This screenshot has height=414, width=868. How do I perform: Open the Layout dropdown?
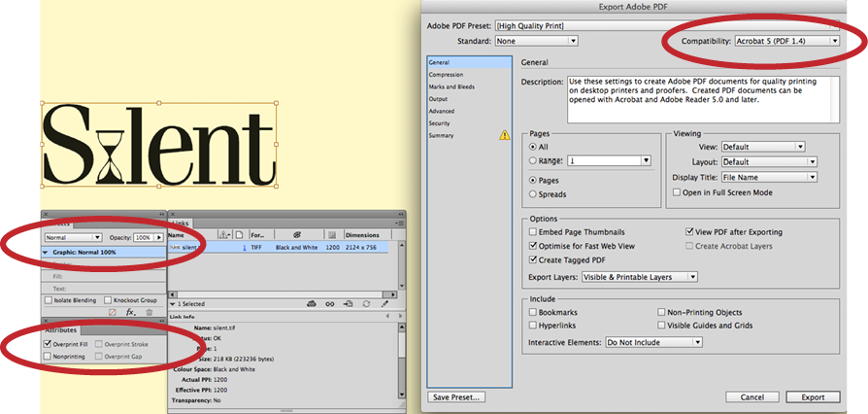point(769,162)
